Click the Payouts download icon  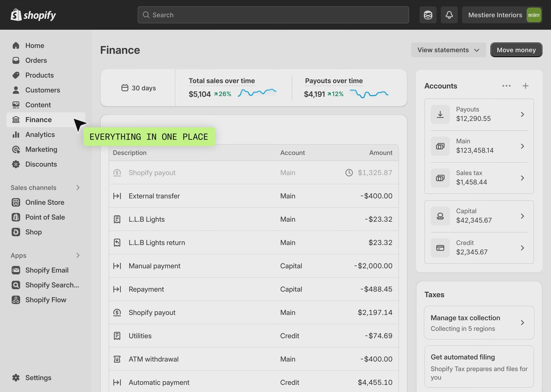click(440, 114)
